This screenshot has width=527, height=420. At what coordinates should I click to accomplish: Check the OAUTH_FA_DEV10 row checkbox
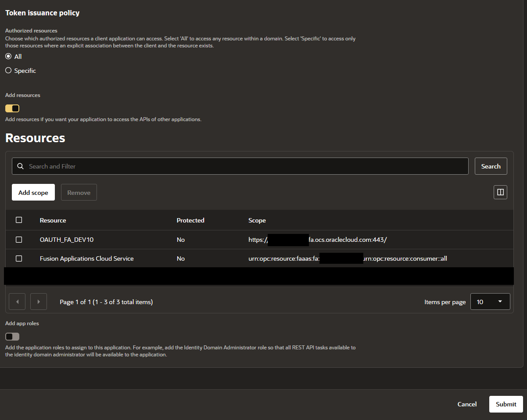click(x=19, y=240)
